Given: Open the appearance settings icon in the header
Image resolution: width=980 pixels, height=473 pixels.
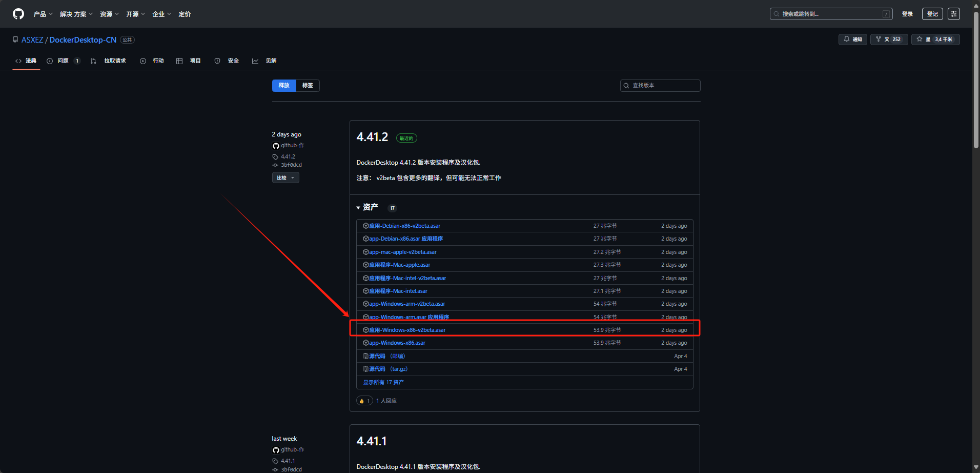Looking at the screenshot, I should coord(954,14).
